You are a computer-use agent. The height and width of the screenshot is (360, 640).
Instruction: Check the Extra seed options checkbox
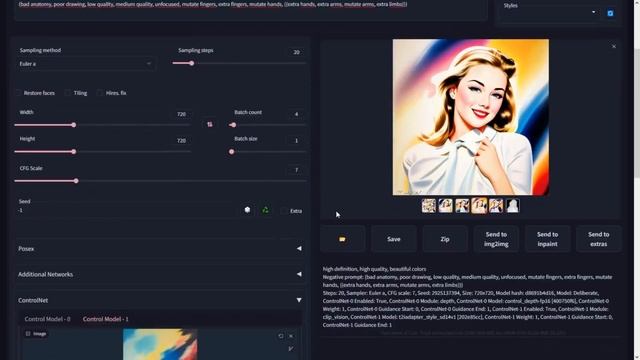pyautogui.click(x=284, y=211)
